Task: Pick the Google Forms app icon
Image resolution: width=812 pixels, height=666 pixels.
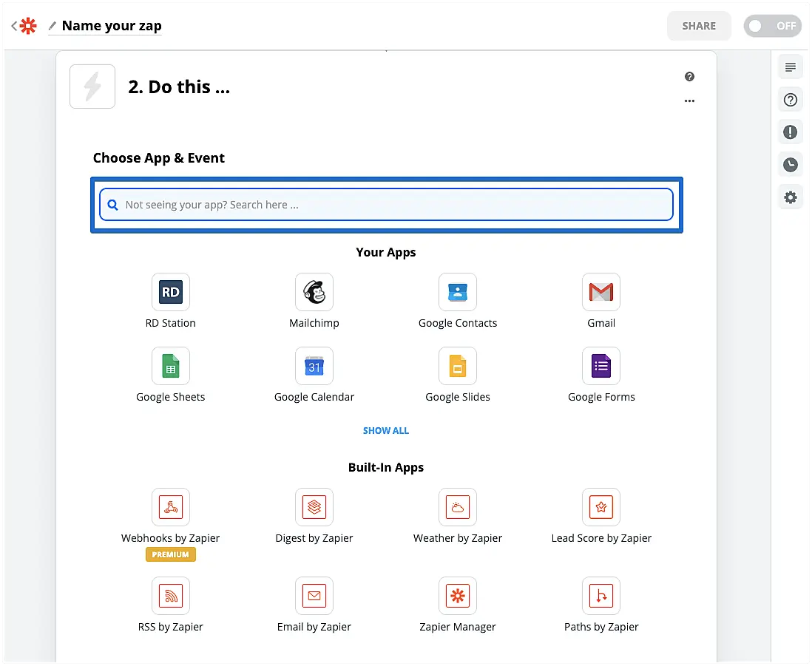Action: [x=600, y=366]
